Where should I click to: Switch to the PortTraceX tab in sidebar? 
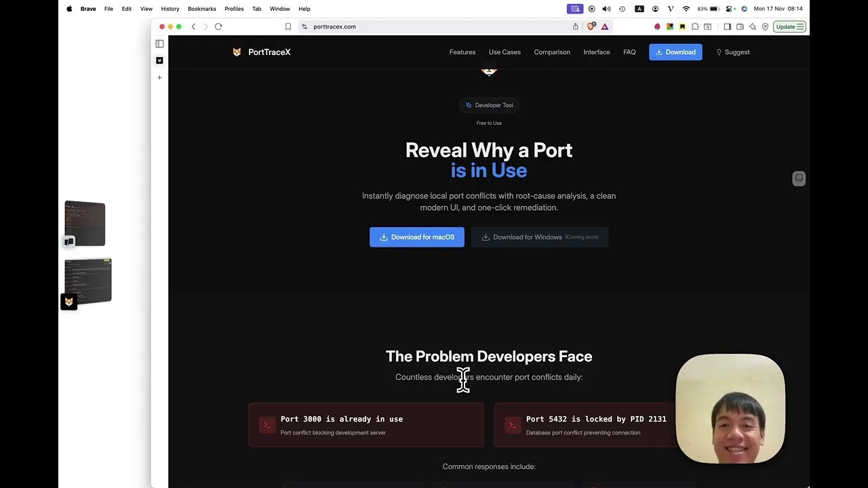(x=159, y=60)
